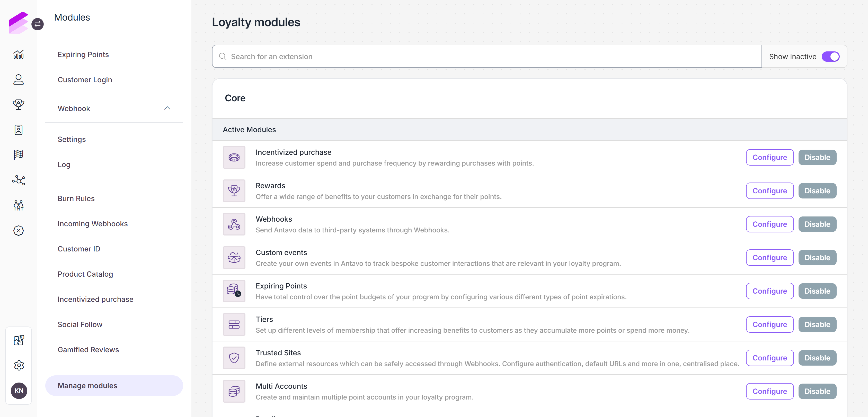Open Incentivized purchase in Modules menu
The width and height of the screenshot is (868, 417).
pyautogui.click(x=95, y=300)
